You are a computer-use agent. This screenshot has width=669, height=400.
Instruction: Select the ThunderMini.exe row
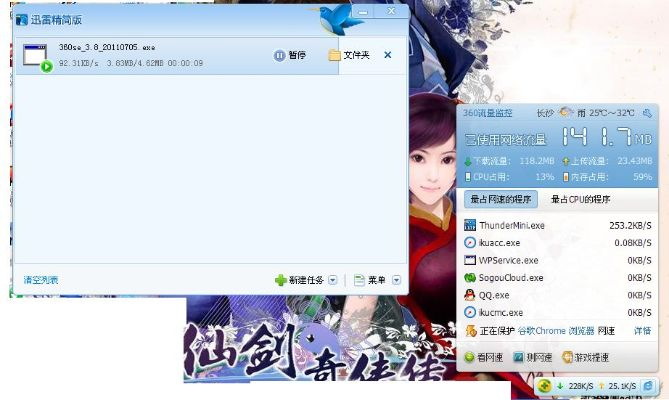(557, 225)
